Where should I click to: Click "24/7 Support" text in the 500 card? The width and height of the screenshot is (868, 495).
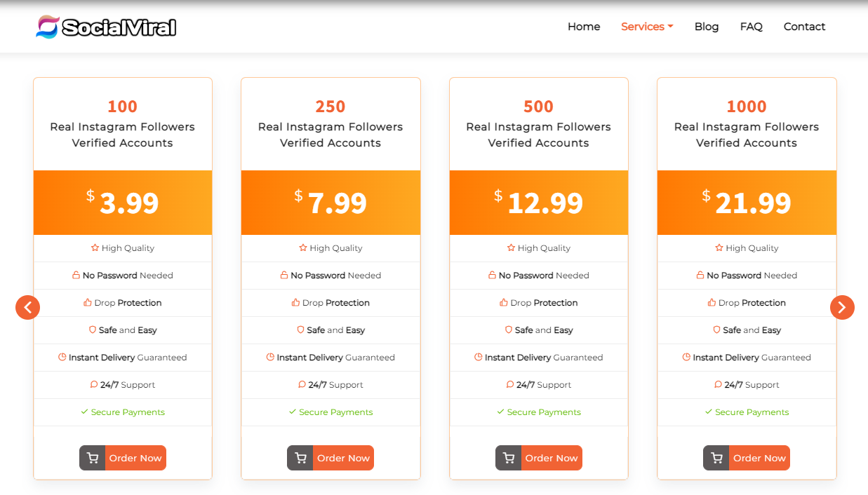(544, 385)
